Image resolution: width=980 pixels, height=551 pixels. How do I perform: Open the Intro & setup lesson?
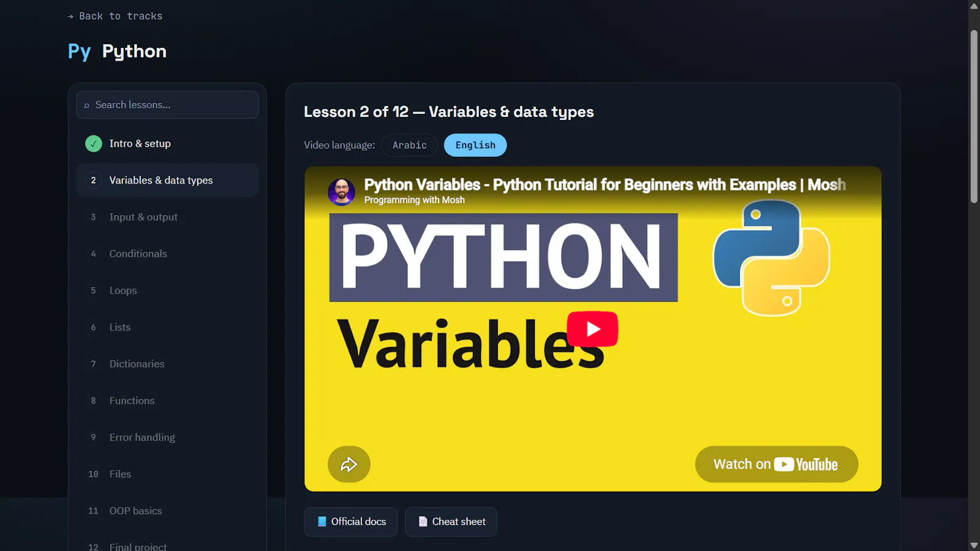point(167,143)
